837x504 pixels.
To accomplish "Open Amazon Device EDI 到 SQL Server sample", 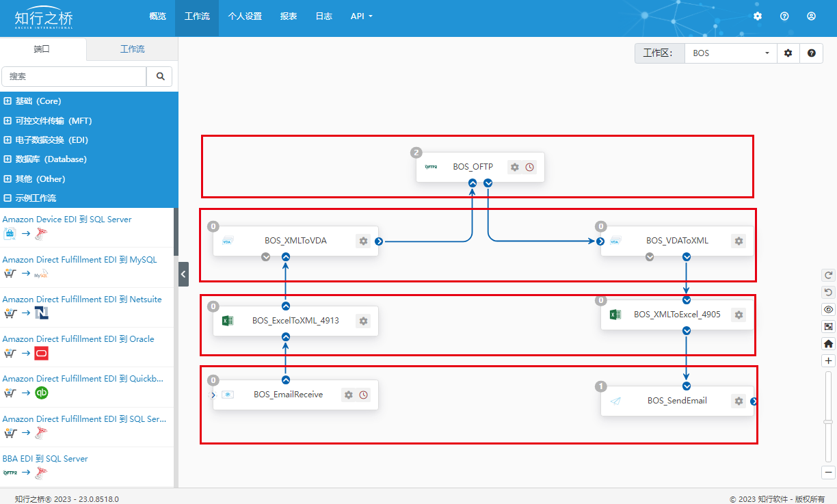I will point(67,220).
